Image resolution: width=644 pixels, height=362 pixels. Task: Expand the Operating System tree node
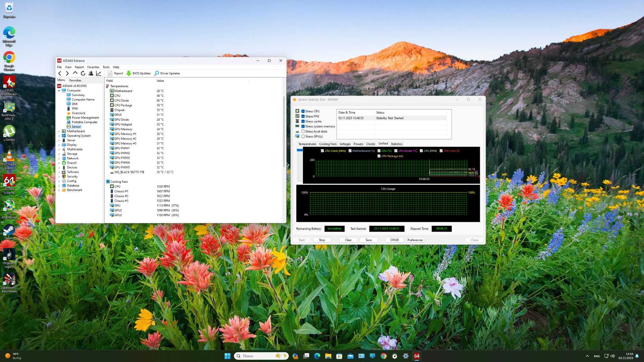coord(59,136)
